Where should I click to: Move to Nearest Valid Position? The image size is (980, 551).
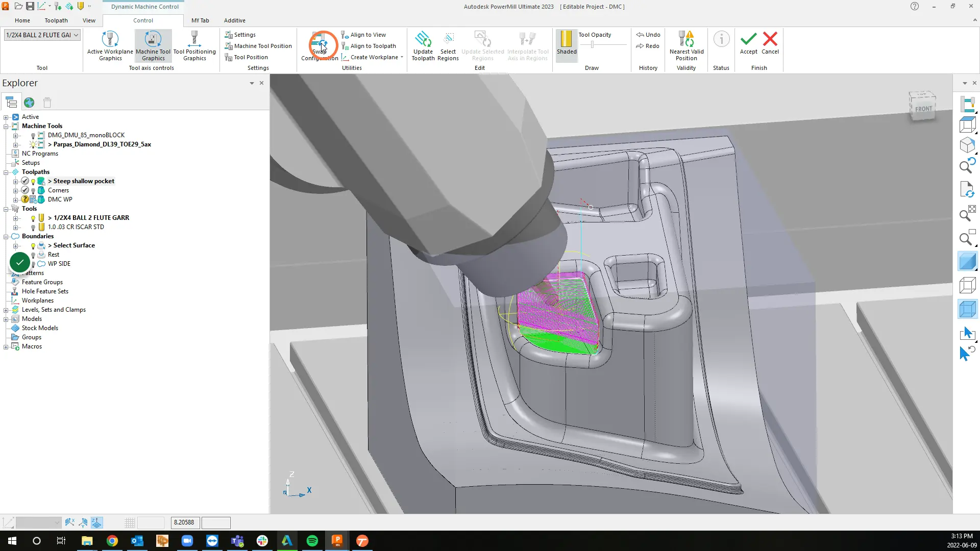687,46
